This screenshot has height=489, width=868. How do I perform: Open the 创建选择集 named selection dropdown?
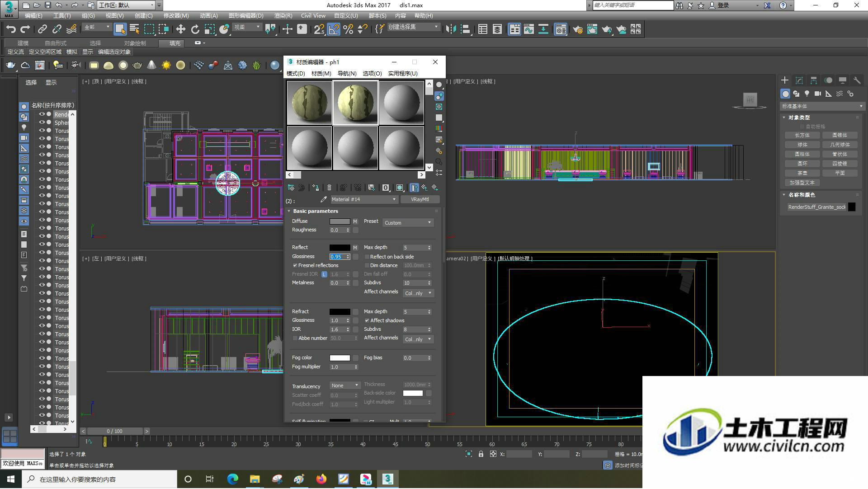click(x=414, y=27)
